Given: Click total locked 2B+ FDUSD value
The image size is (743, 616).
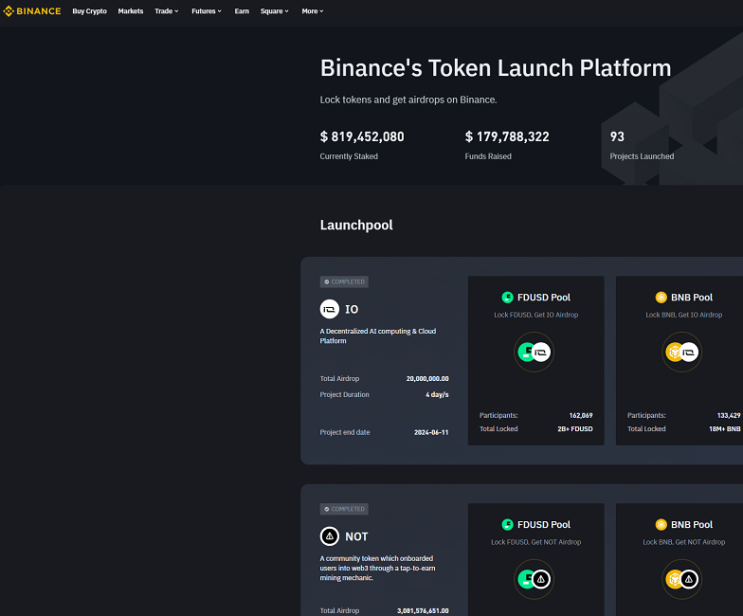Looking at the screenshot, I should (x=575, y=429).
